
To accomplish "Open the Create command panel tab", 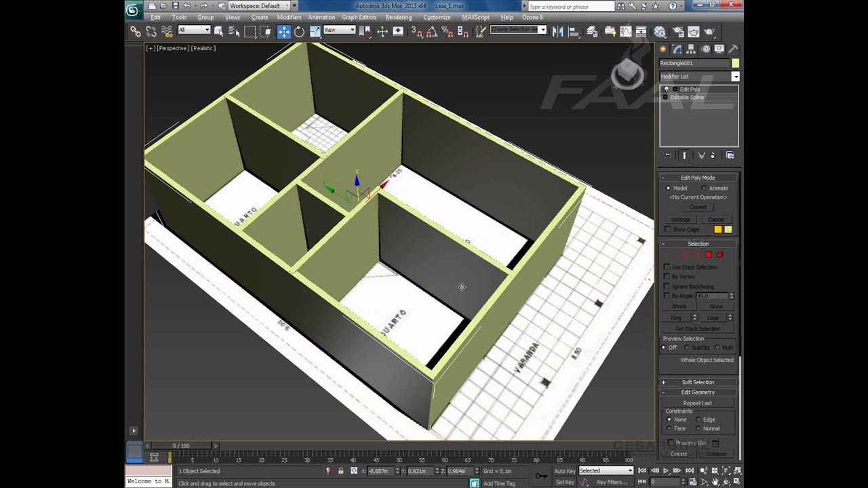I will (663, 49).
